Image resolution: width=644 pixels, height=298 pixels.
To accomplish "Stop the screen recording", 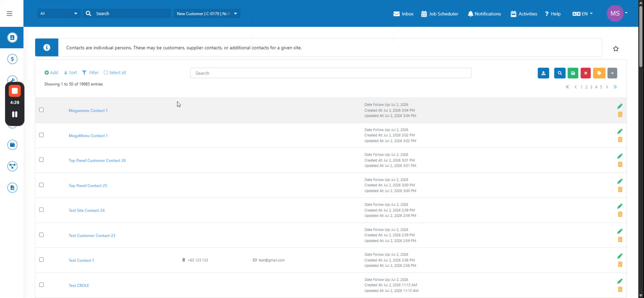I will (15, 91).
